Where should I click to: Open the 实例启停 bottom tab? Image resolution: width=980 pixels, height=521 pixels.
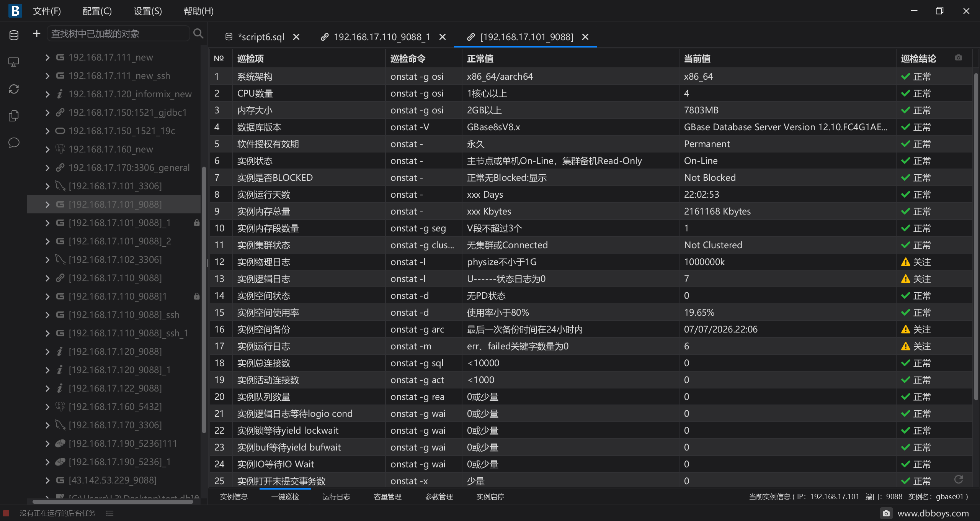click(490, 497)
